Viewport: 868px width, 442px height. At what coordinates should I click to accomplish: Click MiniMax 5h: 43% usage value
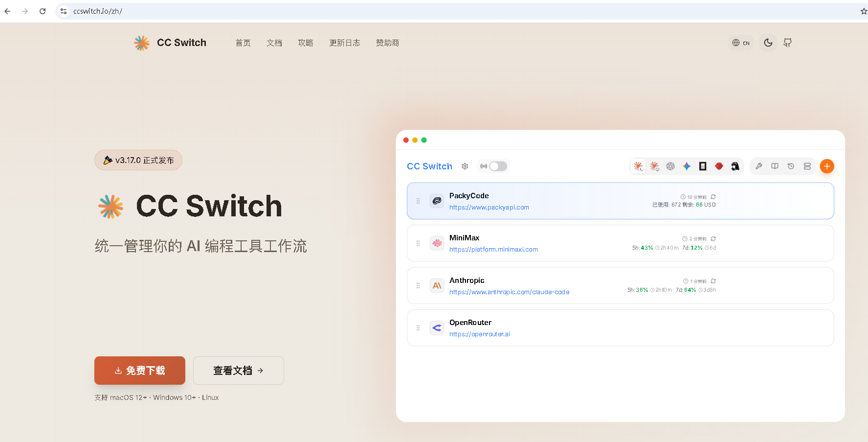[643, 248]
